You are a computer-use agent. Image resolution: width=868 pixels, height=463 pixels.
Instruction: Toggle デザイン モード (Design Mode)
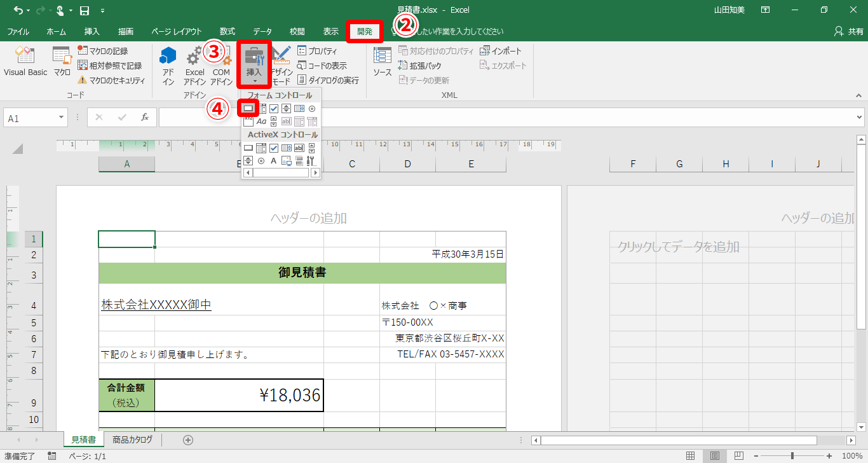[281, 65]
